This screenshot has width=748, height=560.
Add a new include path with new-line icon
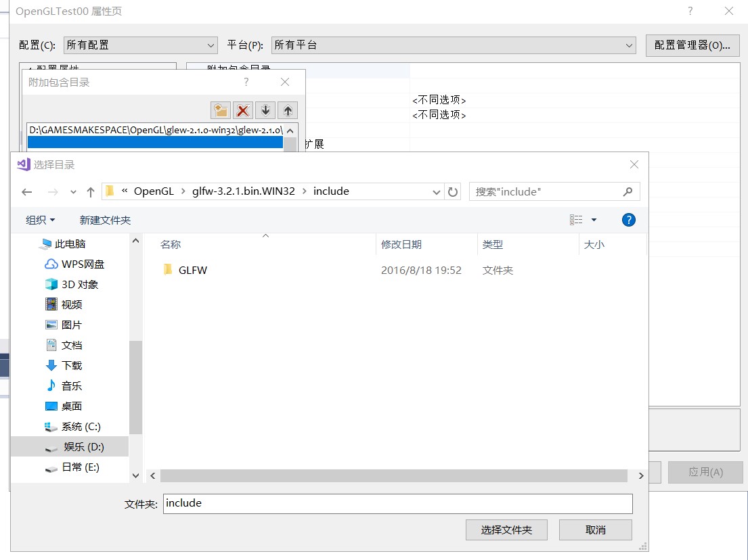pyautogui.click(x=221, y=110)
